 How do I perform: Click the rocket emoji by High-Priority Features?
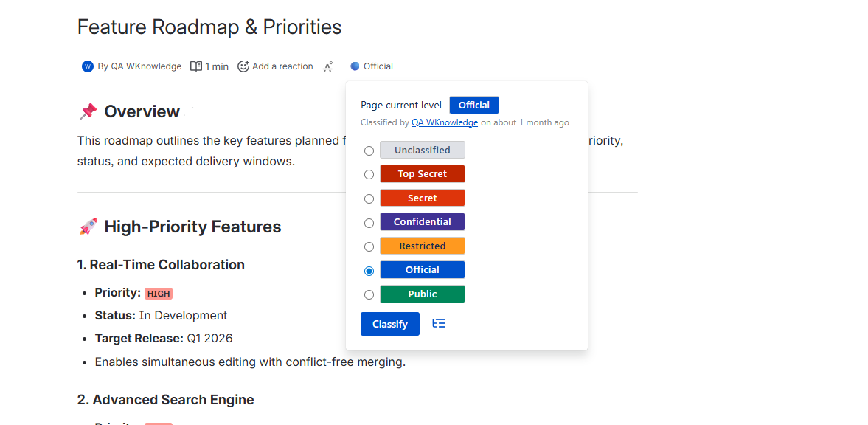(88, 227)
